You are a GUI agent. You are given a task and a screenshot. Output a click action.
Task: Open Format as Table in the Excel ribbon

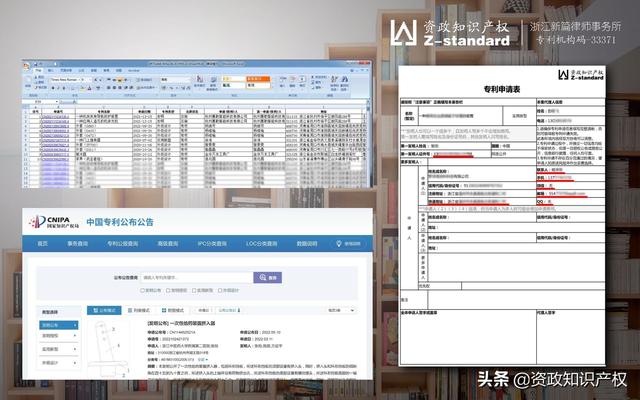213,83
